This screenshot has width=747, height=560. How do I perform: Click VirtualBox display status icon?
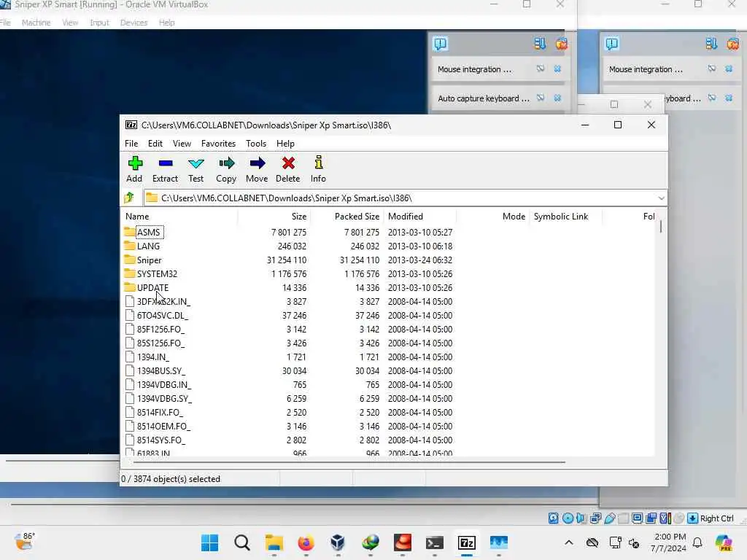(x=637, y=518)
